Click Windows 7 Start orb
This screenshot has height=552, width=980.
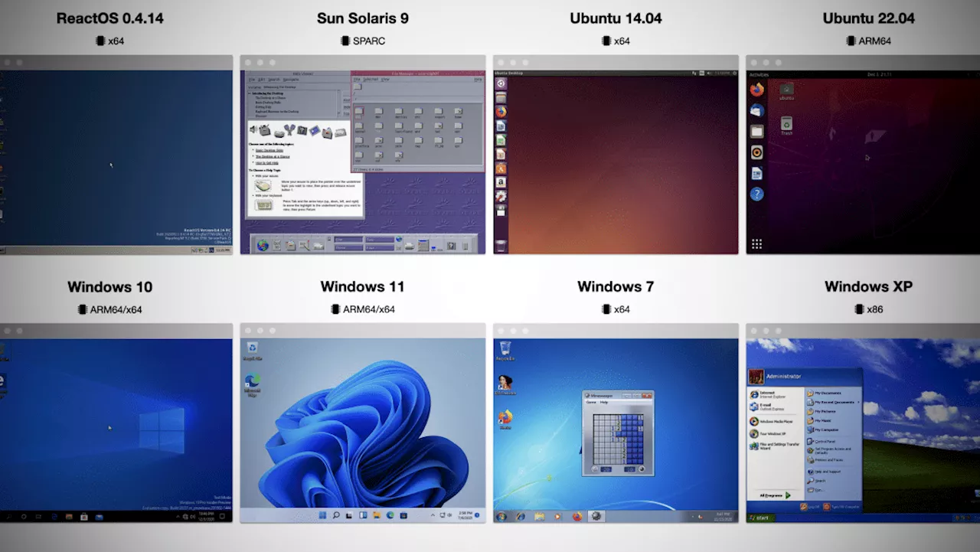pyautogui.click(x=501, y=516)
